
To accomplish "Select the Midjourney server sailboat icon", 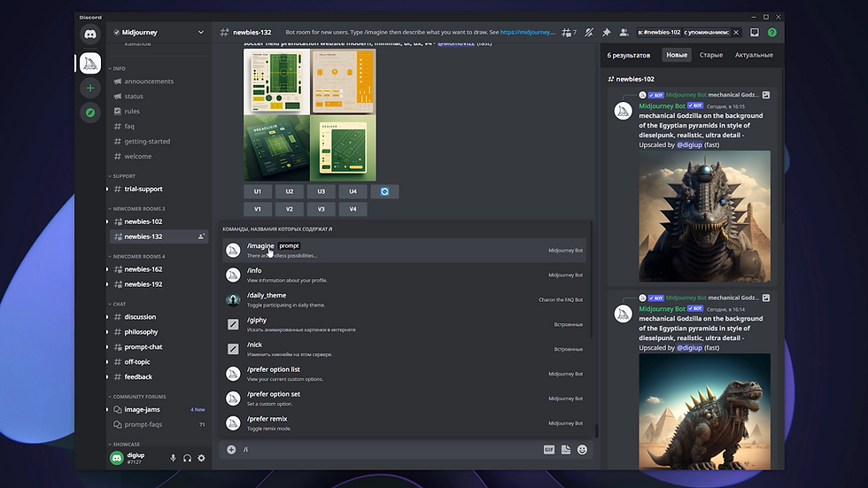I will click(x=90, y=63).
